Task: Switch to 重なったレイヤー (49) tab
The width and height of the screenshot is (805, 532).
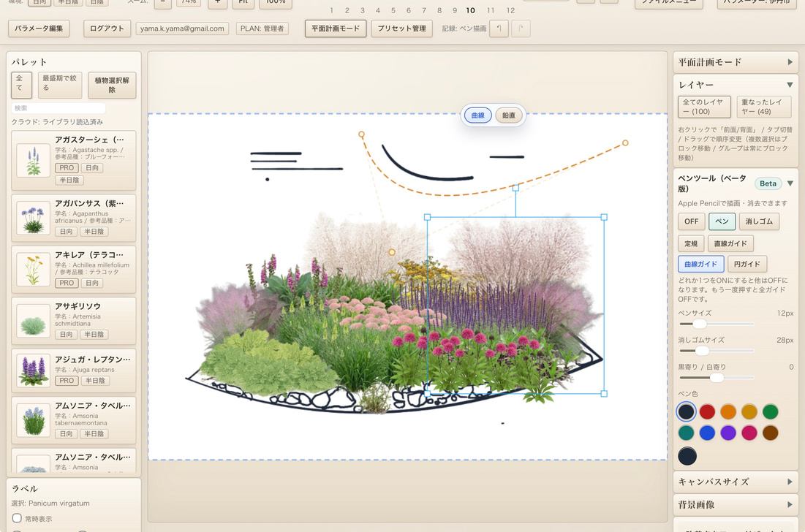Action: tap(763, 107)
